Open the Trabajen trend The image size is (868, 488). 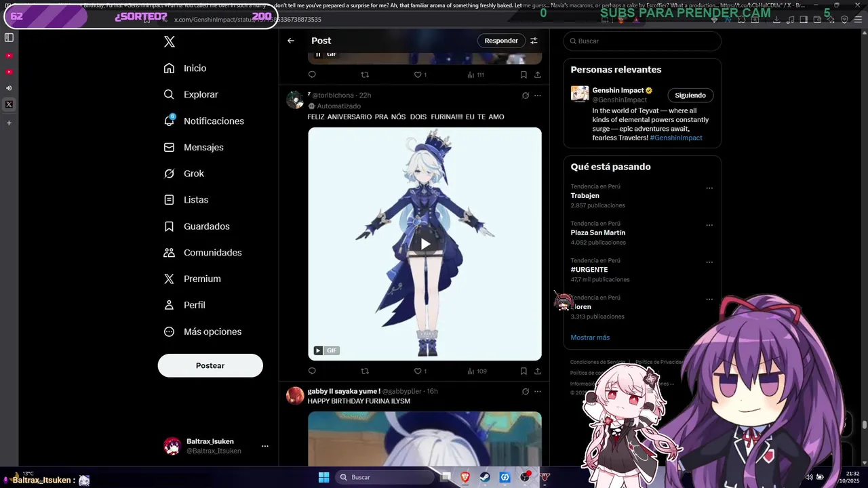coord(585,196)
